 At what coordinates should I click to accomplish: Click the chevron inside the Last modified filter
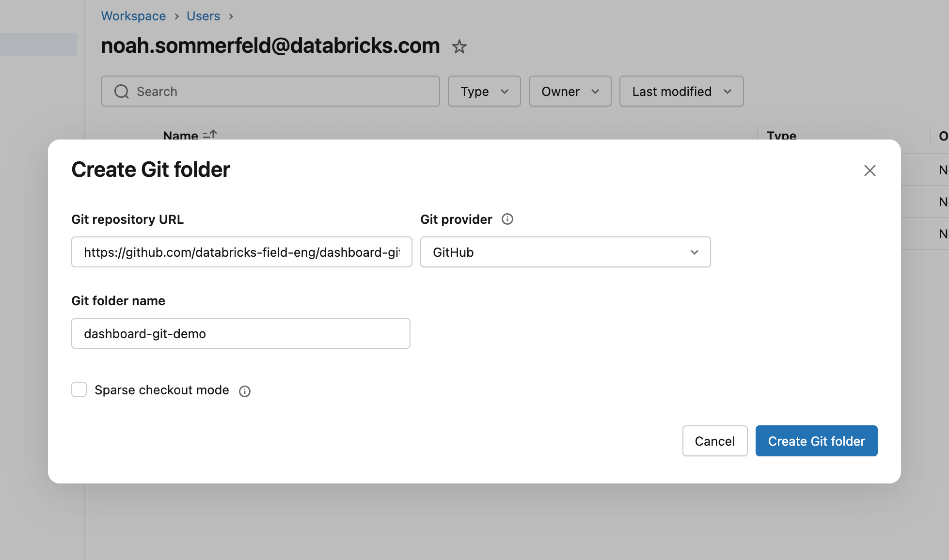point(728,91)
